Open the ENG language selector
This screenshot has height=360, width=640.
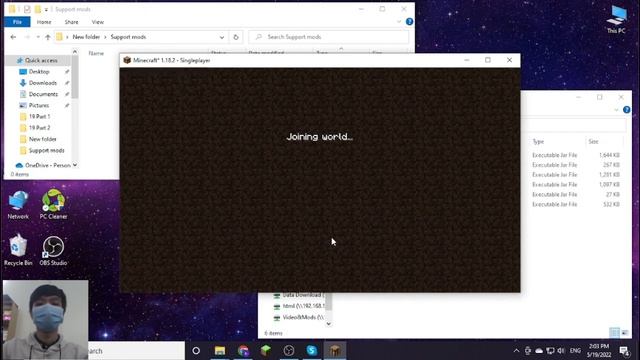pos(575,351)
